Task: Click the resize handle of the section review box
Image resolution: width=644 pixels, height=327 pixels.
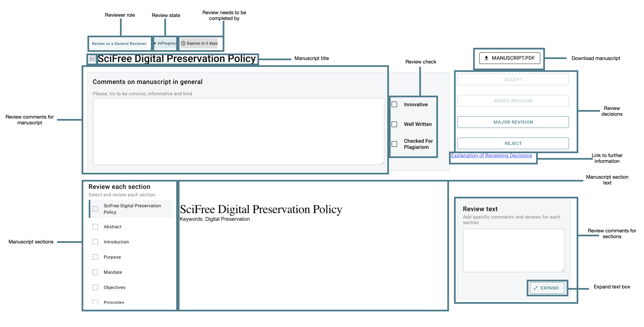Action: [563, 270]
